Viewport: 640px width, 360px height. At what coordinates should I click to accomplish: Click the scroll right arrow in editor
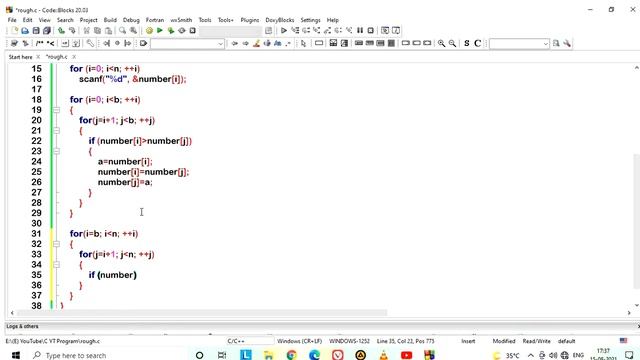click(x=629, y=313)
